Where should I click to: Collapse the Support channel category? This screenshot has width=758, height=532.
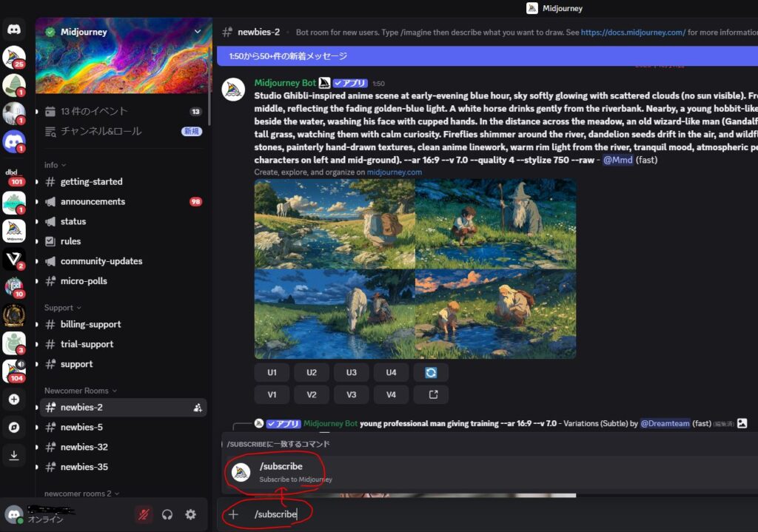coord(62,308)
